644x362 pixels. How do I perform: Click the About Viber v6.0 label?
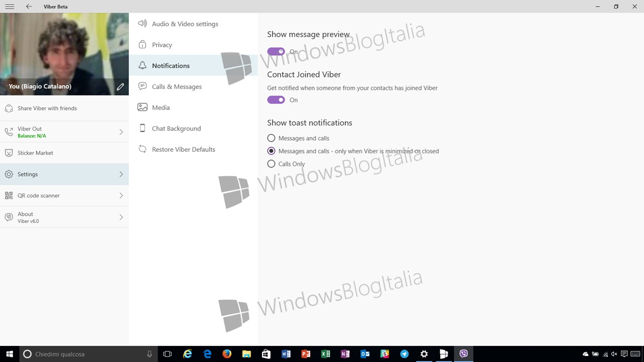click(x=28, y=217)
